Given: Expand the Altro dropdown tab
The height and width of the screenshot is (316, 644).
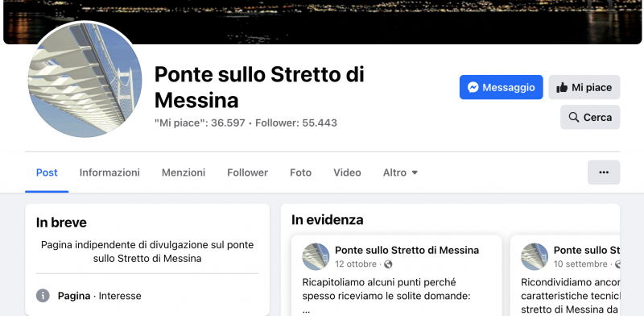Looking at the screenshot, I should click(400, 173).
